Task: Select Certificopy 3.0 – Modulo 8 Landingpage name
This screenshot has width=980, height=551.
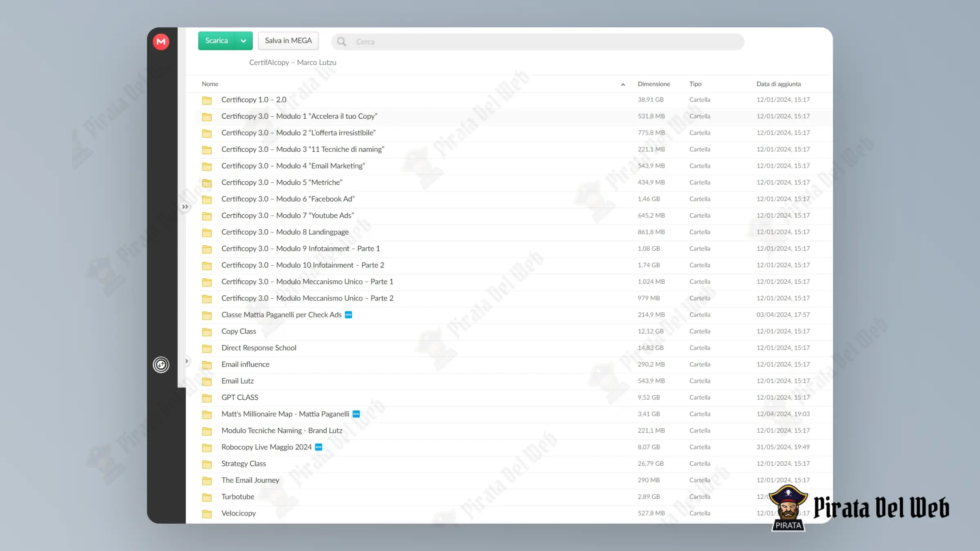Action: click(285, 232)
